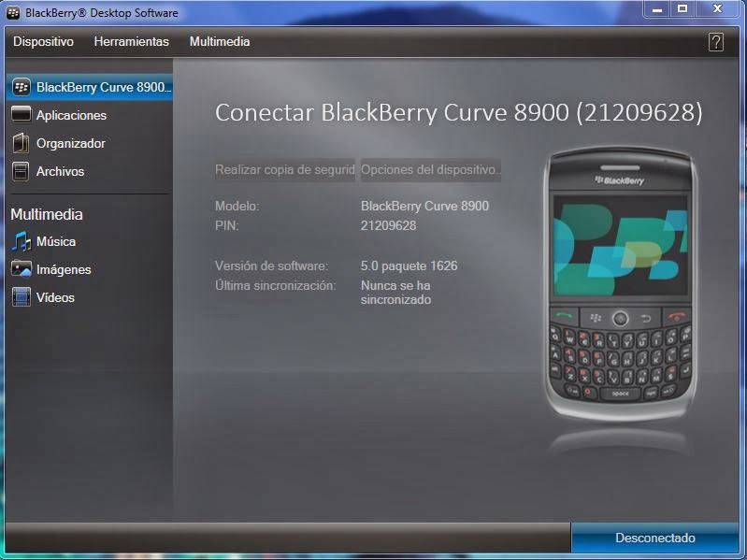Click Opciones del dispositivo button
Viewport: 747px width, 560px height.
431,170
